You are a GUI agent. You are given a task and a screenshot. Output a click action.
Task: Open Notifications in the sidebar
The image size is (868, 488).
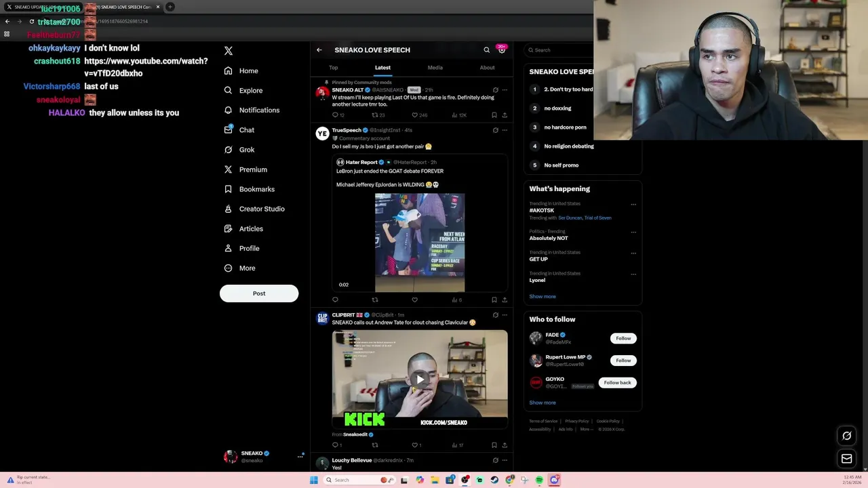[x=251, y=110]
